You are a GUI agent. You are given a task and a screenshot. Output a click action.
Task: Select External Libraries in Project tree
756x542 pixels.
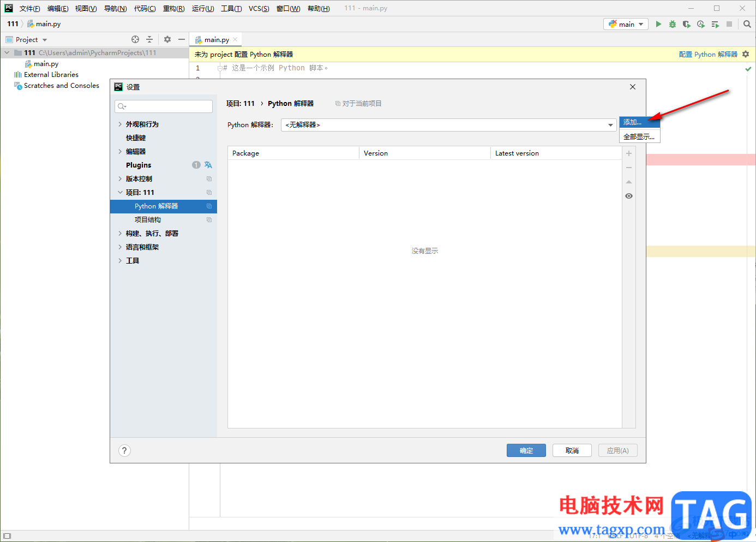click(x=51, y=75)
